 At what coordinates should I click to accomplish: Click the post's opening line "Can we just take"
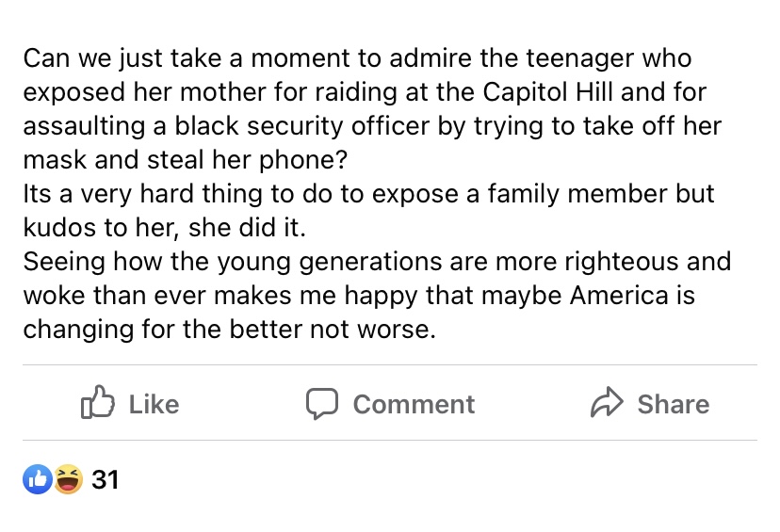357,58
